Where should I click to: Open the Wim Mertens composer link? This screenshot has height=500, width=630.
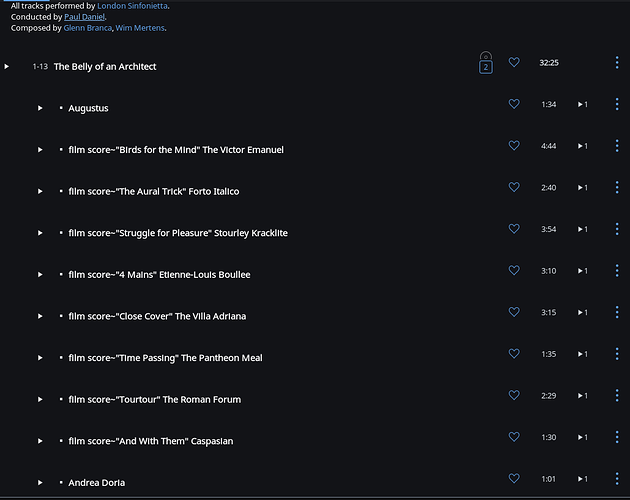click(140, 28)
